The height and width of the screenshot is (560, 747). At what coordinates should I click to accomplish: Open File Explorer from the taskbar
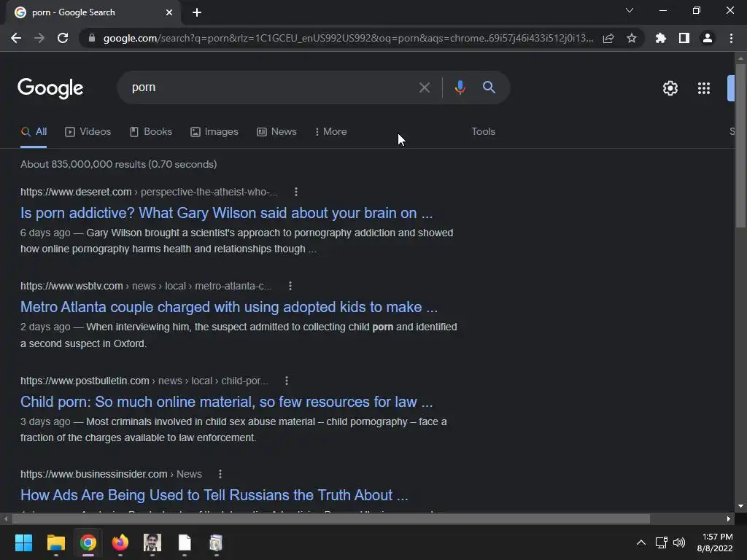pos(55,542)
